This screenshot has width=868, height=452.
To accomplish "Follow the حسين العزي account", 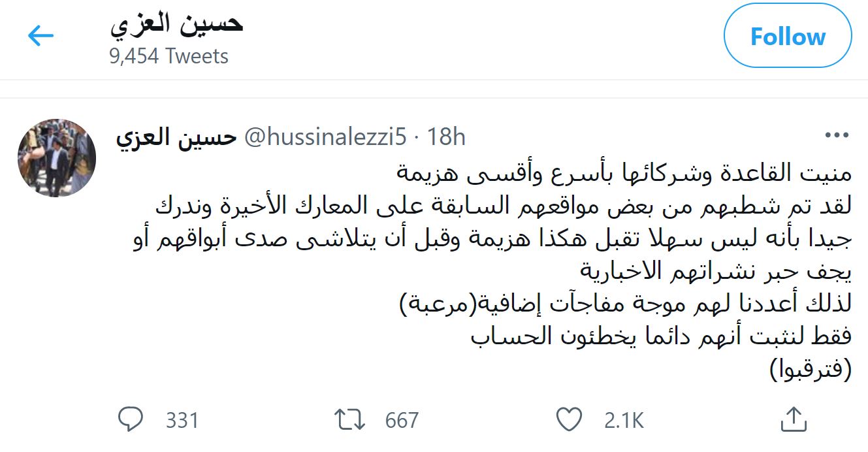I will [x=788, y=37].
